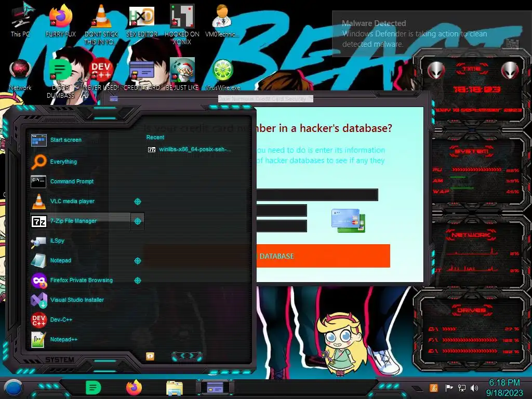Click the DRIVES gadget header
The width and height of the screenshot is (532, 399).
point(472,310)
